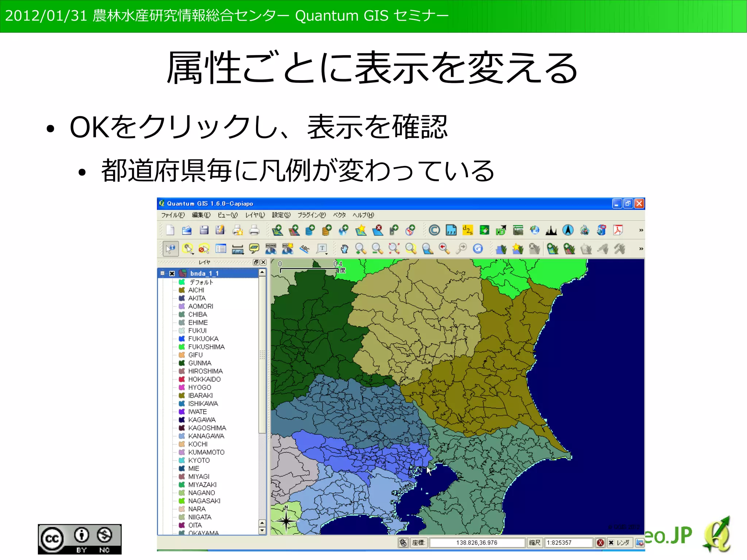Close the レイヤ layers panel
This screenshot has height=560, width=747.
point(263,262)
